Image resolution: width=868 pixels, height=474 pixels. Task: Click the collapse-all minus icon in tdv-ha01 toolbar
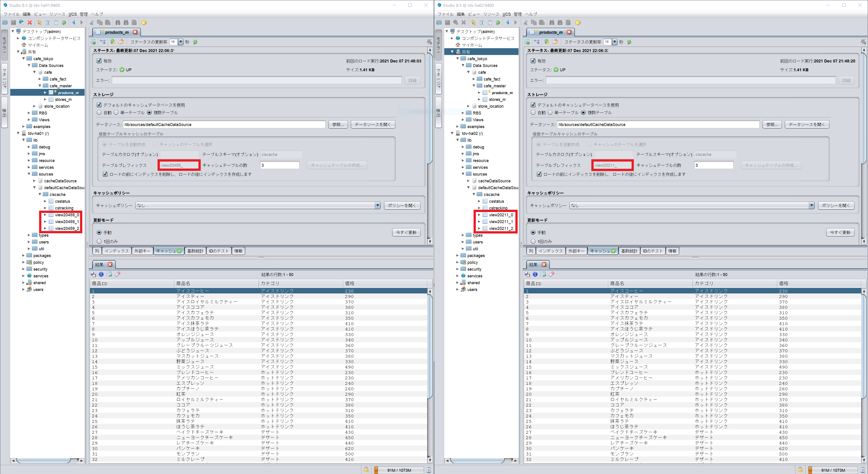56,23
